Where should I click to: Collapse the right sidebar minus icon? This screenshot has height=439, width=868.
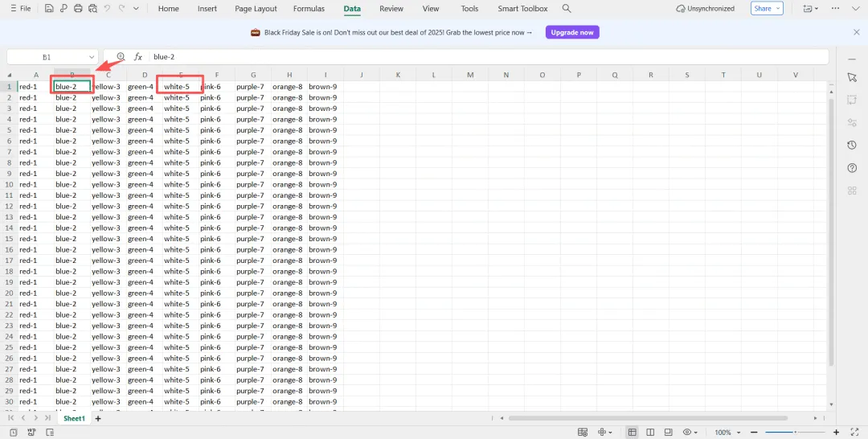pos(852,58)
